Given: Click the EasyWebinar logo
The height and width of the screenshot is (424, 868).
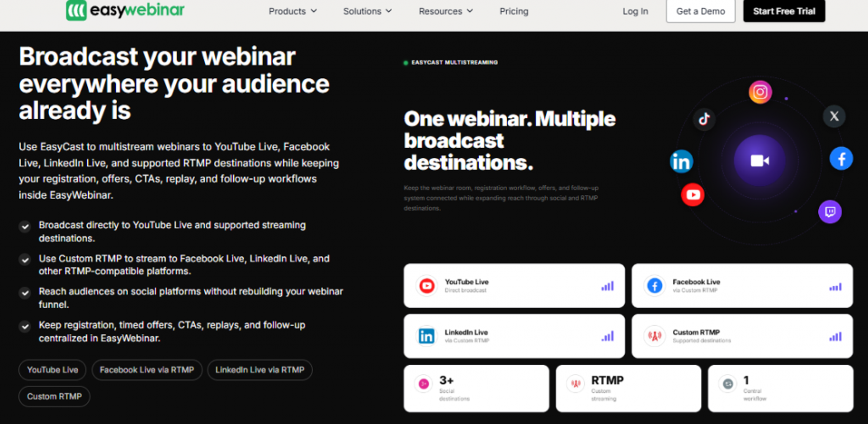Looking at the screenshot, I should tap(125, 10).
